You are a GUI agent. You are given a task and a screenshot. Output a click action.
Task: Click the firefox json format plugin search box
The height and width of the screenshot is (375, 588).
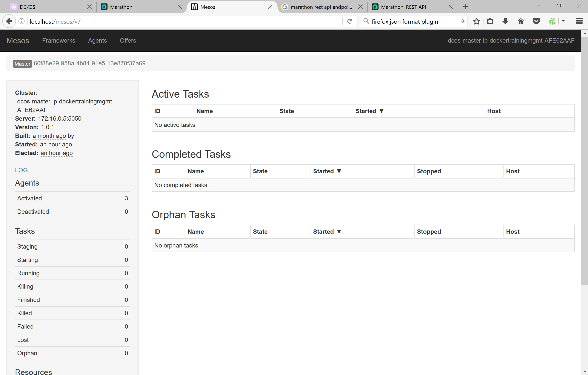pyautogui.click(x=414, y=22)
